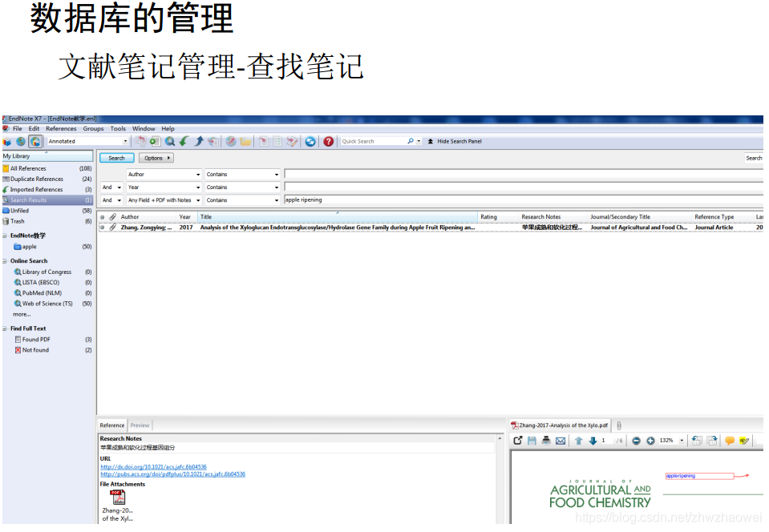Click the Search button
Viewport: 769px width, 532px height.
point(116,158)
